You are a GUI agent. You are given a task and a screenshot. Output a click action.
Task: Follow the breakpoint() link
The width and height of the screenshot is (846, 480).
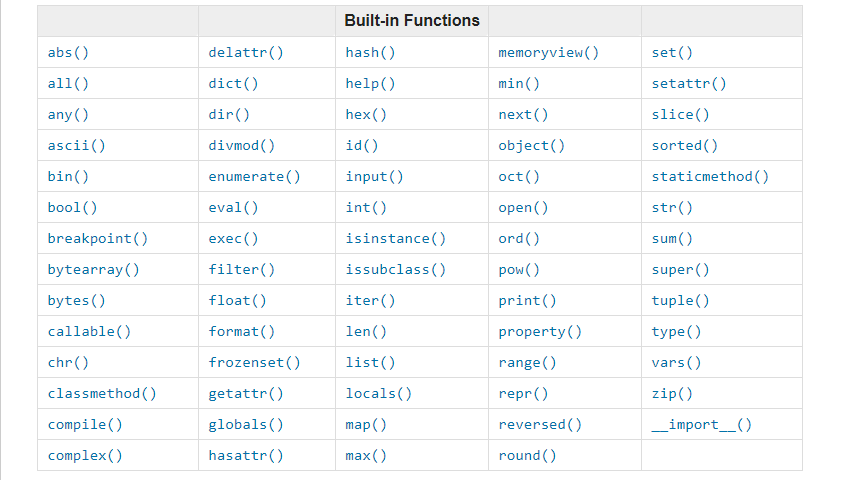click(x=98, y=238)
